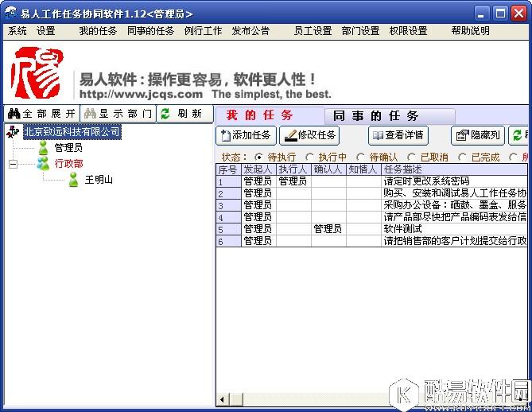Click the green 刷新 refresh icon
Screen dimensions: 532x412
tap(165, 114)
